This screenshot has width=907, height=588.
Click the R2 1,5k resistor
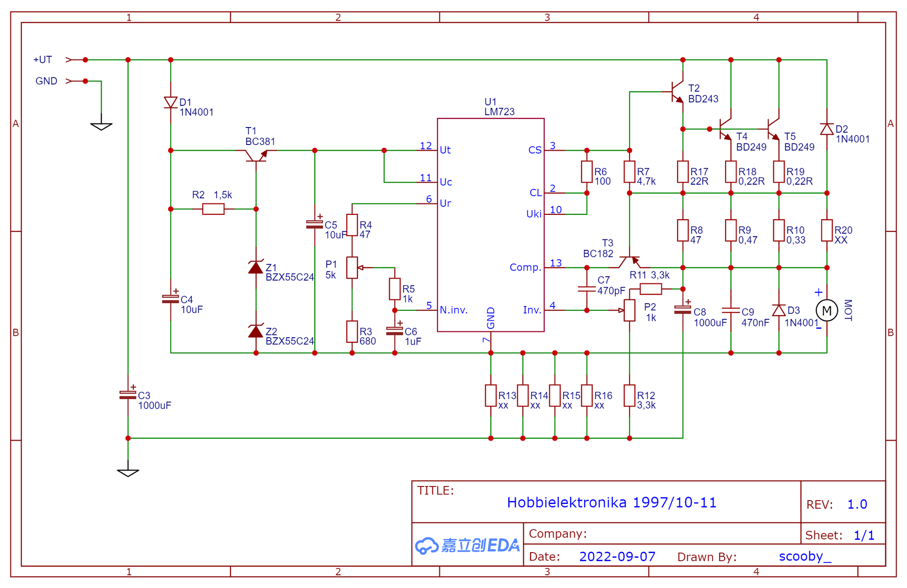[x=213, y=209]
